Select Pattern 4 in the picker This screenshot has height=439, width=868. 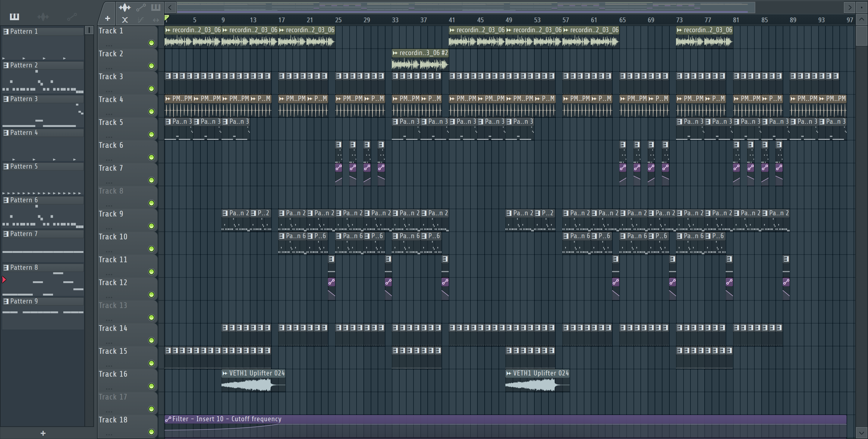(x=43, y=133)
